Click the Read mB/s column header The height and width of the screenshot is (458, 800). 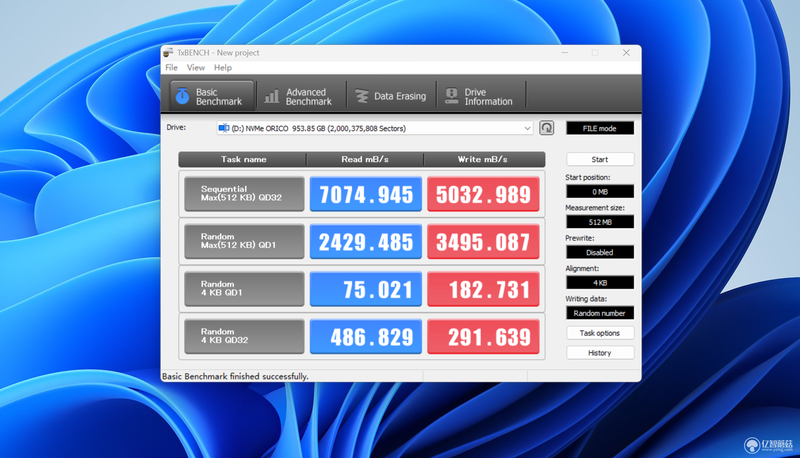(x=365, y=160)
